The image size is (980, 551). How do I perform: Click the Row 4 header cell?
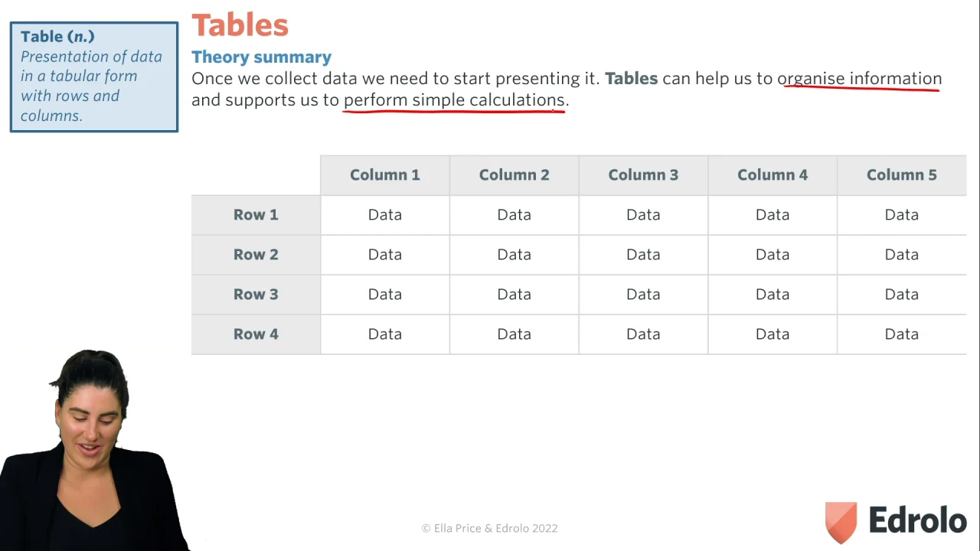click(x=256, y=334)
